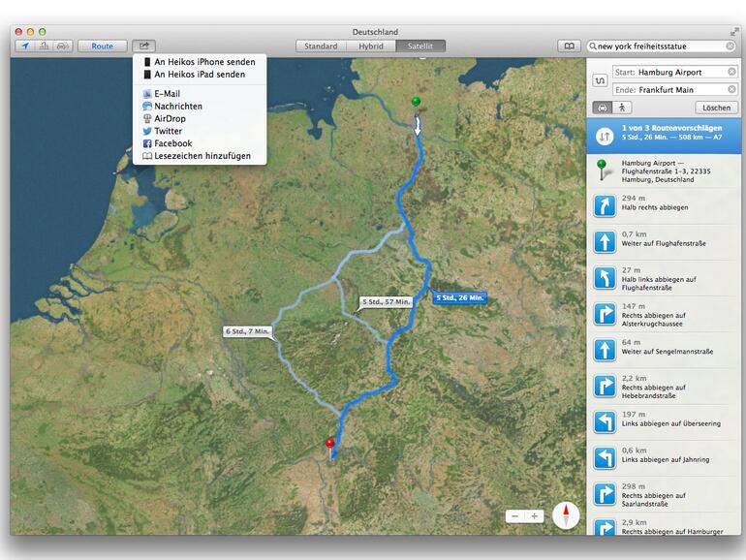Image resolution: width=746 pixels, height=560 pixels.
Task: Enter fullscreen with the window corner arrows
Action: 734,32
